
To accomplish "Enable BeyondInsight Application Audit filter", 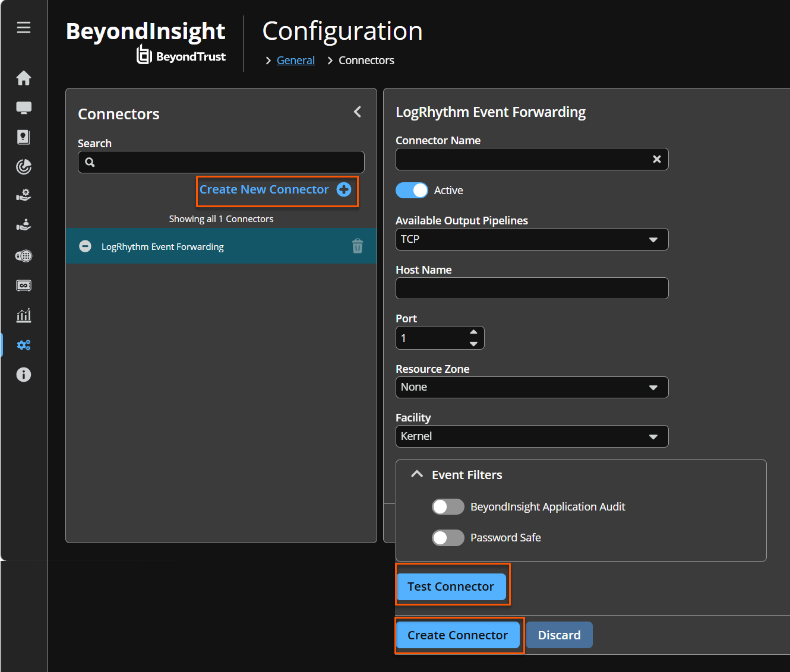I will click(448, 506).
